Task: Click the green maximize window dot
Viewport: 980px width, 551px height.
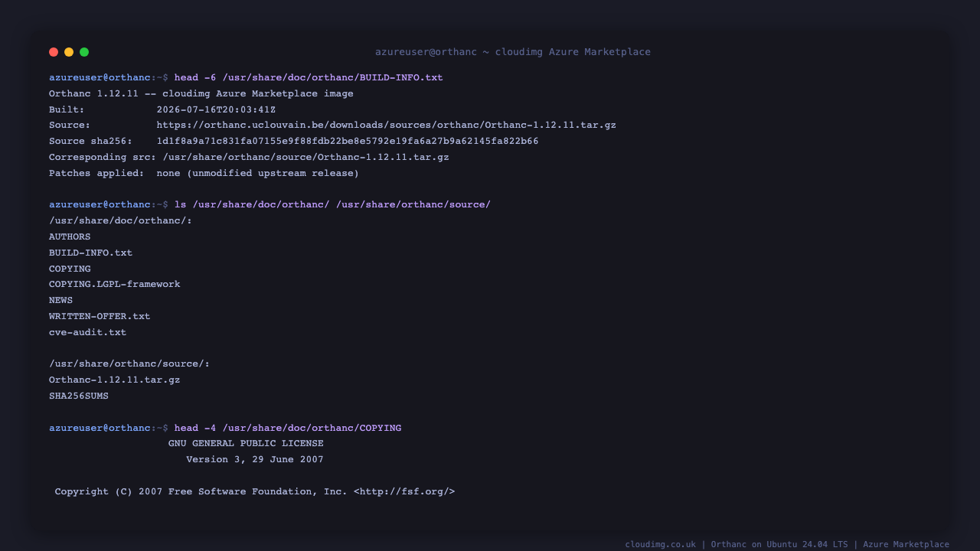Action: tap(84, 52)
